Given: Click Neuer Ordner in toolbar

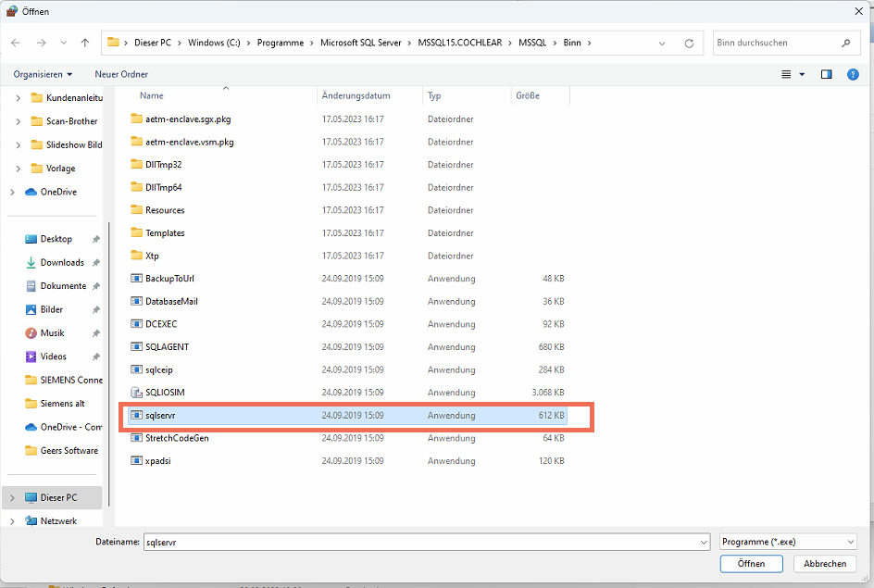Looking at the screenshot, I should (121, 74).
